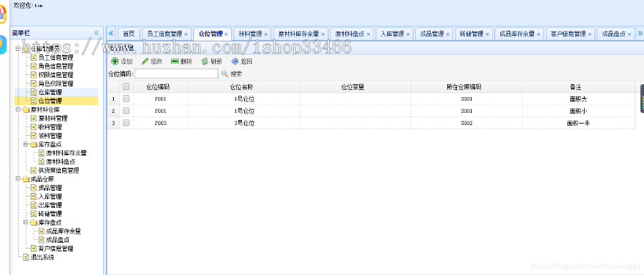Check the row 2 checkbox (面积小)
The image size is (644, 275).
(126, 111)
